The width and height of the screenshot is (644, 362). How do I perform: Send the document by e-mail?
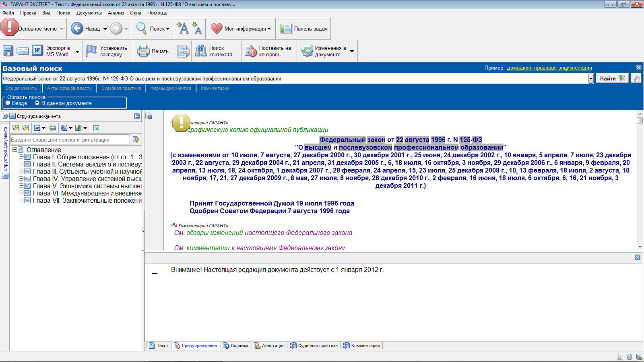23,51
